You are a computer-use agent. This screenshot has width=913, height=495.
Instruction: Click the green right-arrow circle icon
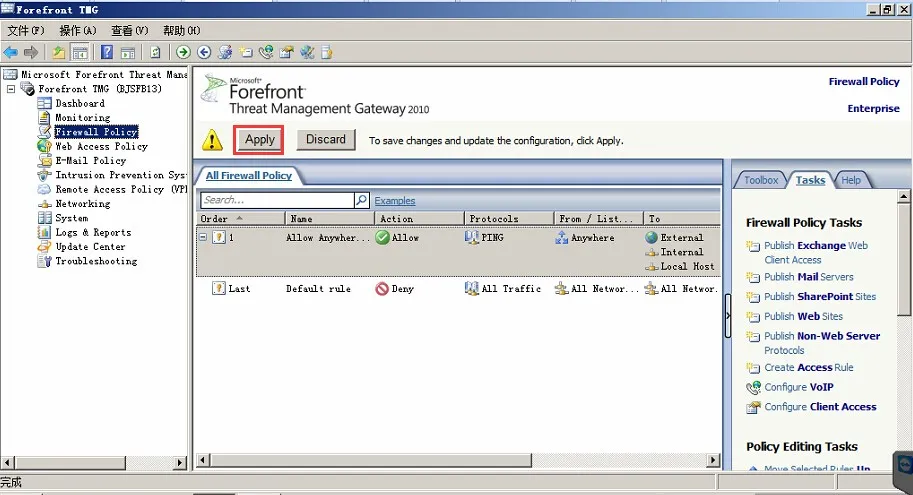[183, 52]
